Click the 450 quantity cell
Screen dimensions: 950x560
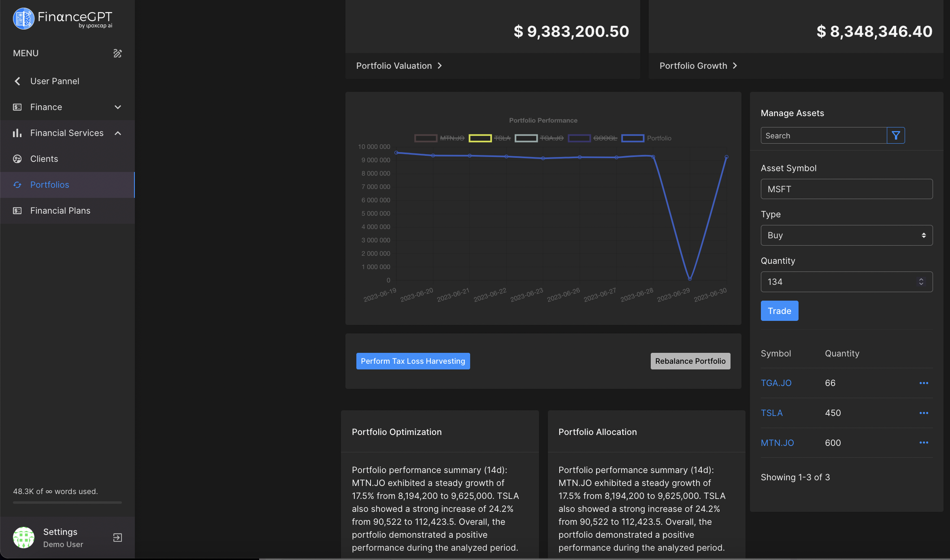(833, 413)
